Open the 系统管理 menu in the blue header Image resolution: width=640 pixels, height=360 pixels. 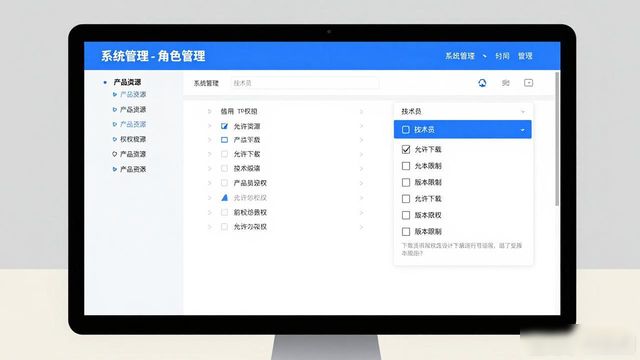460,56
